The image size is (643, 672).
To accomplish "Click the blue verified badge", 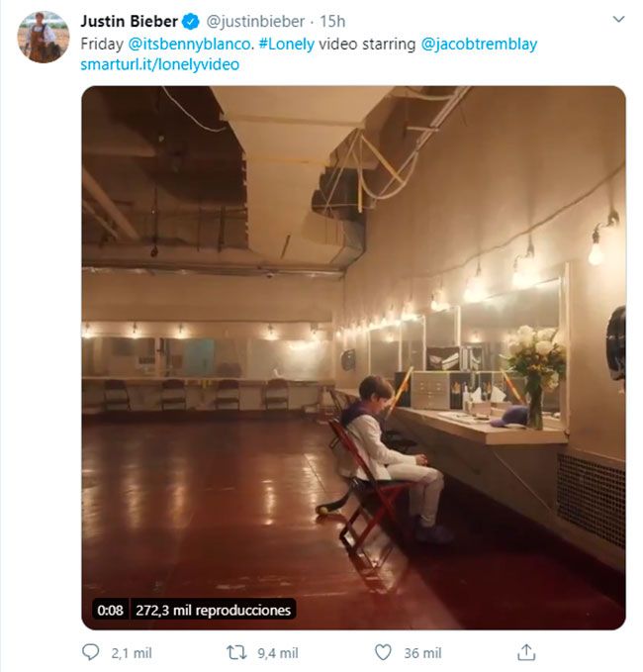I will pos(191,22).
